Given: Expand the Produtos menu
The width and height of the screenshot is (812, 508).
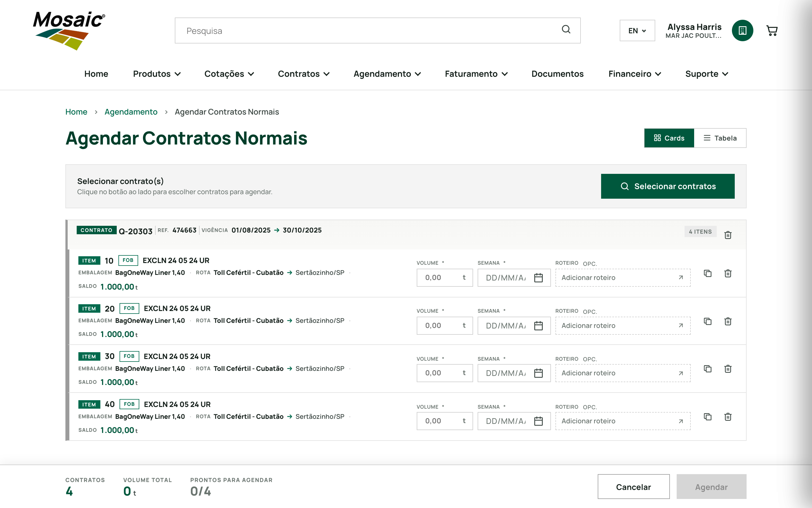Looking at the screenshot, I should (157, 74).
